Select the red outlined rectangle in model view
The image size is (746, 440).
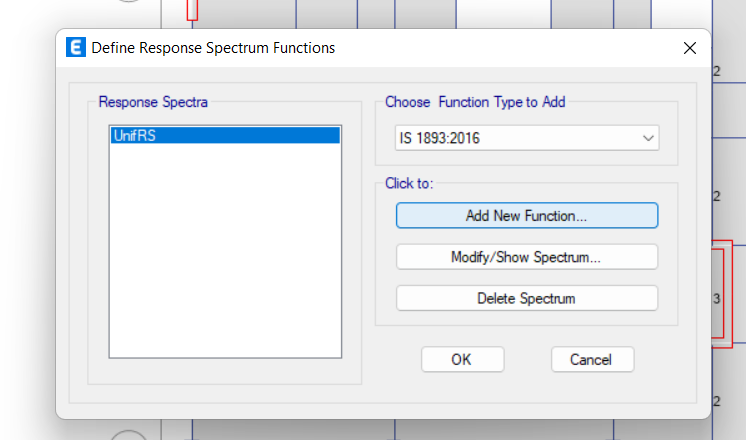(723, 294)
